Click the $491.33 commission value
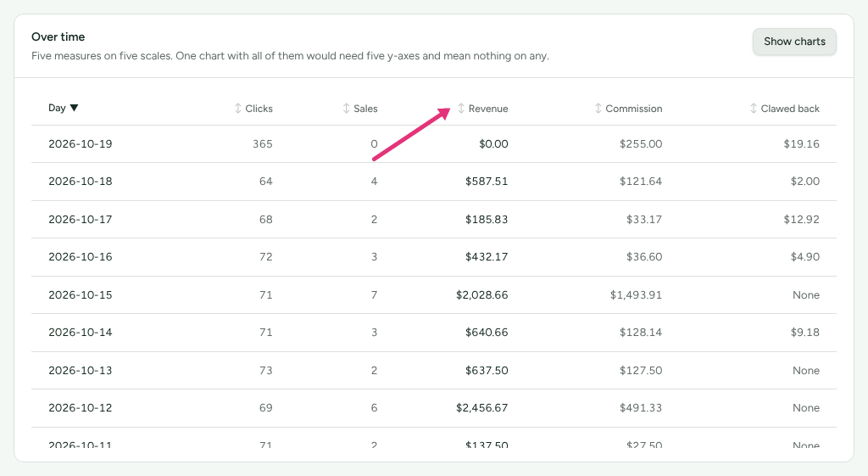Image resolution: width=868 pixels, height=476 pixels. [x=641, y=408]
